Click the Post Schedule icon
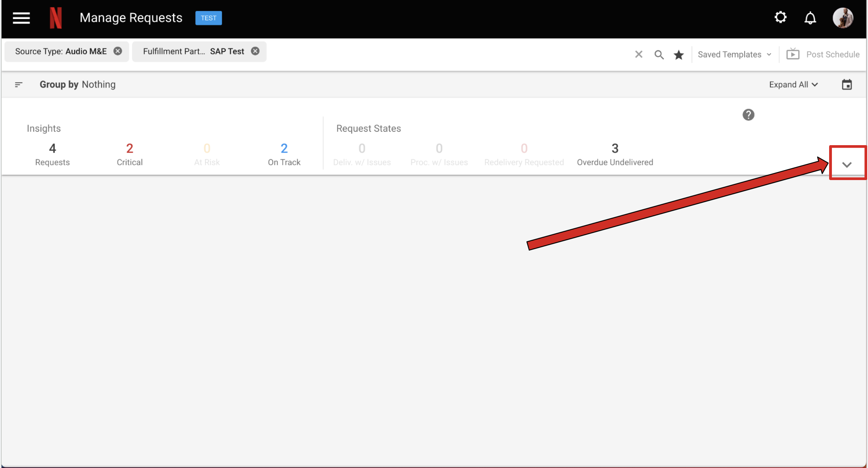This screenshot has width=868, height=468. tap(794, 54)
